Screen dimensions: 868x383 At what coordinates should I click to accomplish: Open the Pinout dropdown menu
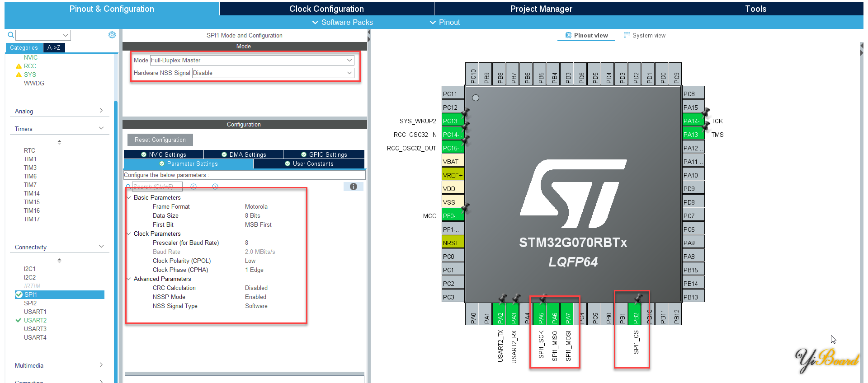(x=445, y=22)
